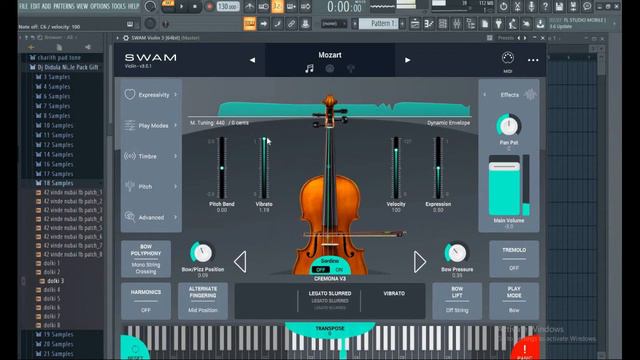Click the auto-scrolling arrow icon
Screen dimensions: 640x360
264,24
